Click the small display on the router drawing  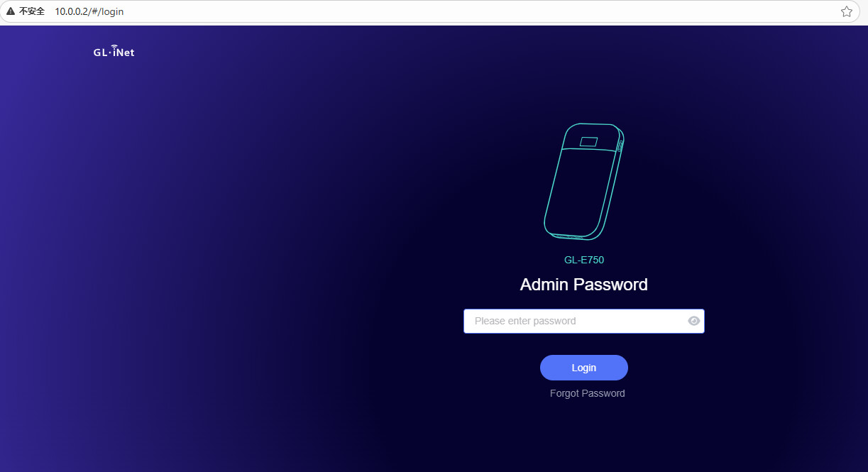click(x=588, y=141)
